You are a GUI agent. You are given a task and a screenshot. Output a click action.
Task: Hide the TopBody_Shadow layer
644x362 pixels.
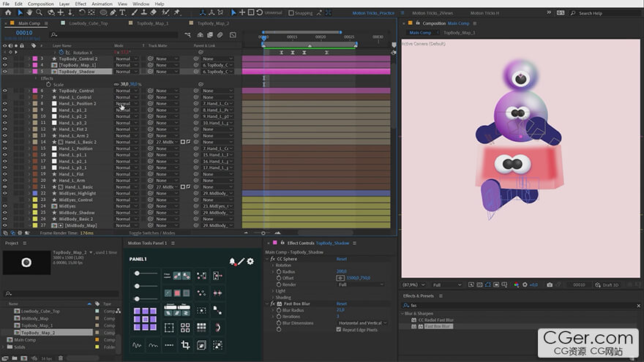click(5, 72)
